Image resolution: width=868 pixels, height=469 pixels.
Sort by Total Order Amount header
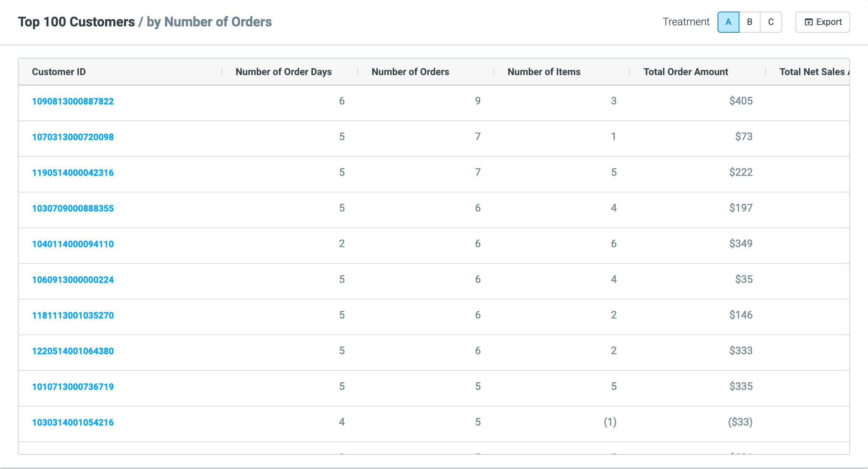pyautogui.click(x=686, y=72)
